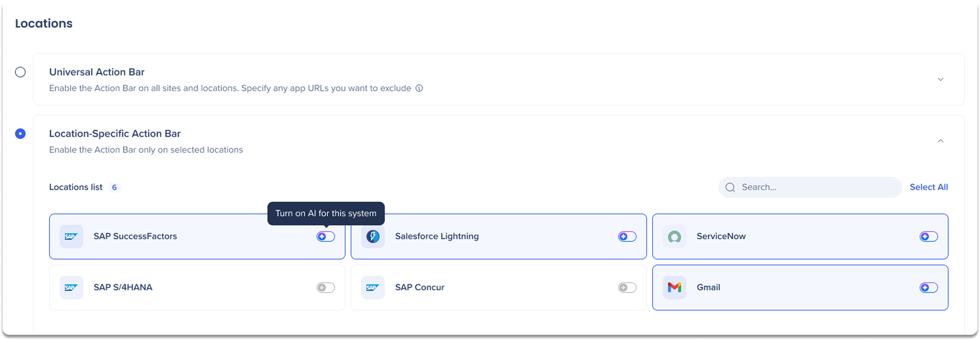Click the Gmail envelope icon

pos(674,287)
